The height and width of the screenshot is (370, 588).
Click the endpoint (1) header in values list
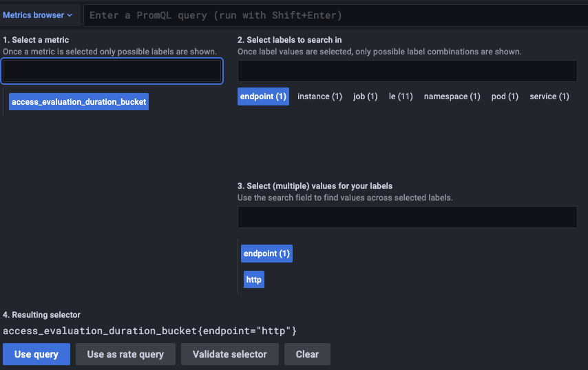(266, 254)
